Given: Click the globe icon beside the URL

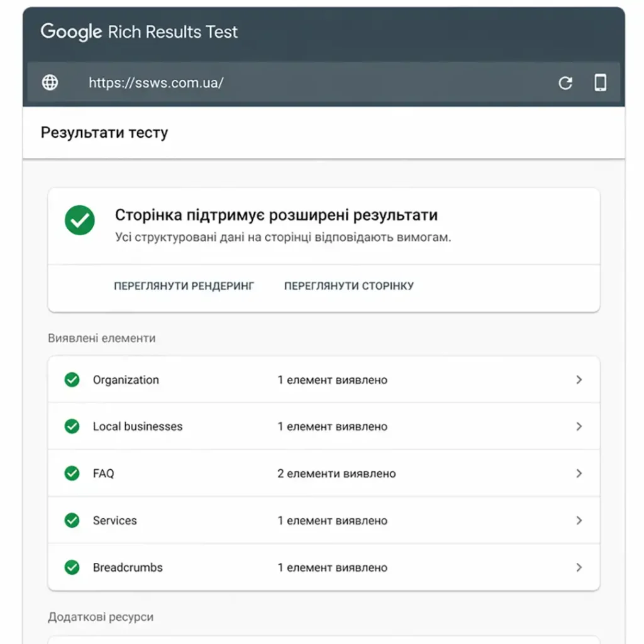Looking at the screenshot, I should [50, 82].
